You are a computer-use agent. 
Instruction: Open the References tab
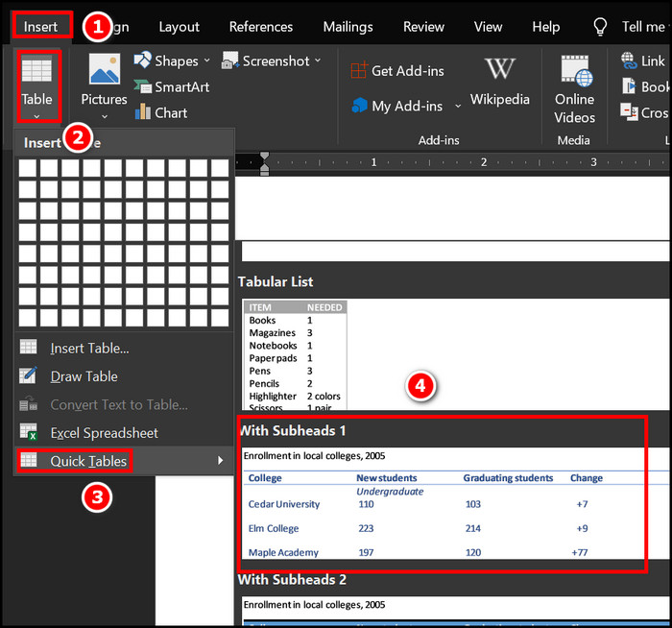pyautogui.click(x=261, y=26)
